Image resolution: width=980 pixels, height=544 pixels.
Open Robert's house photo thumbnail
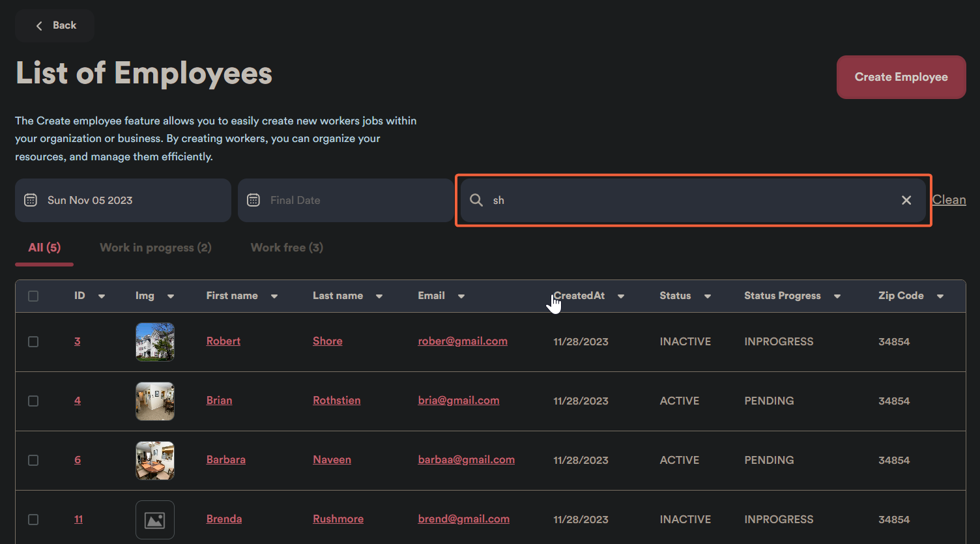coord(155,341)
